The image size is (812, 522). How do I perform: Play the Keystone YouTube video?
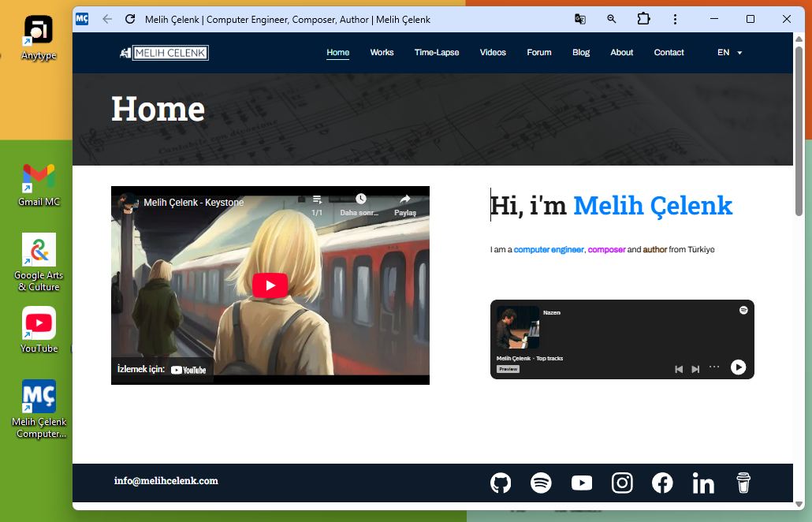[x=270, y=285]
